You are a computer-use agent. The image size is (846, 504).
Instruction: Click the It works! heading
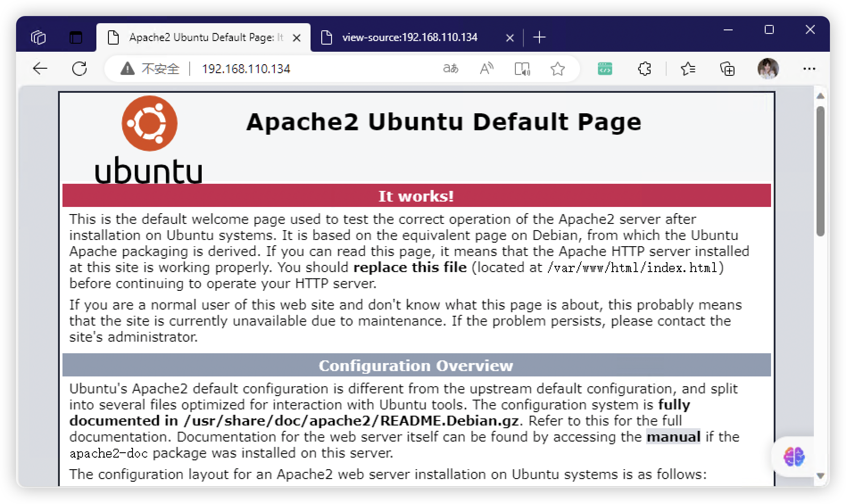(416, 196)
